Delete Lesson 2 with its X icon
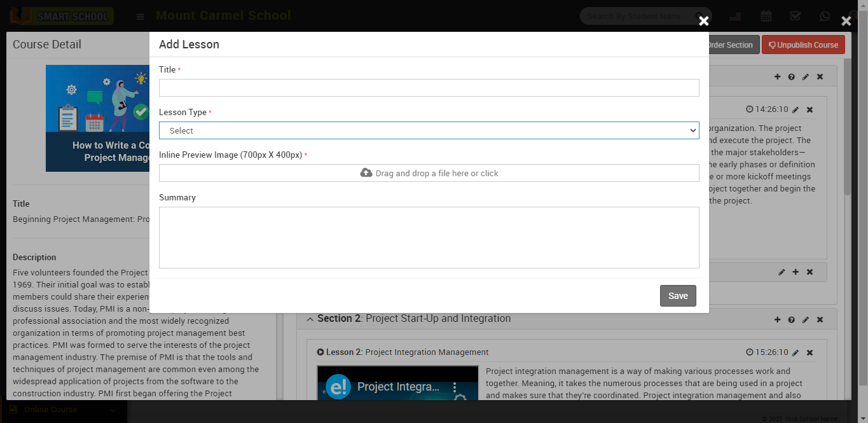 [x=809, y=353]
